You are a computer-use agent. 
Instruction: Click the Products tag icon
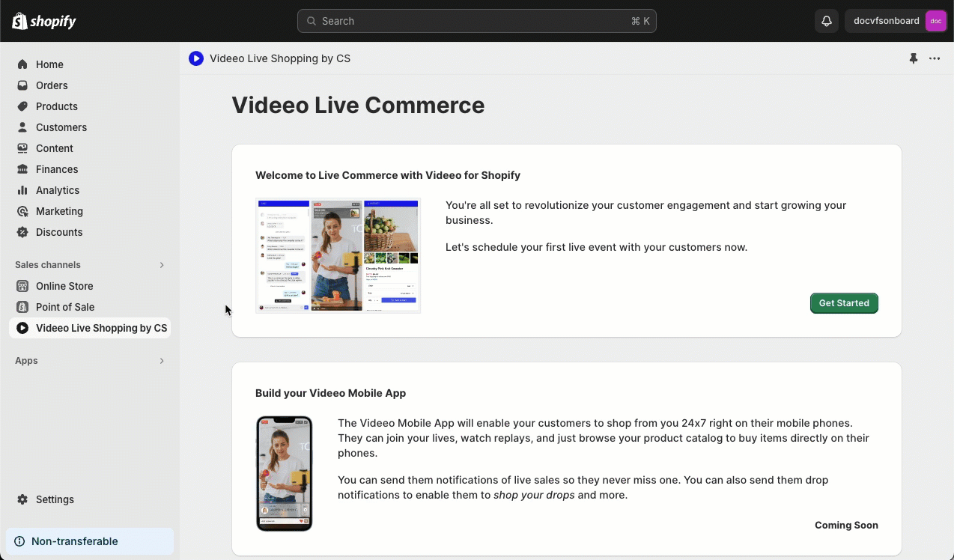[x=22, y=106]
